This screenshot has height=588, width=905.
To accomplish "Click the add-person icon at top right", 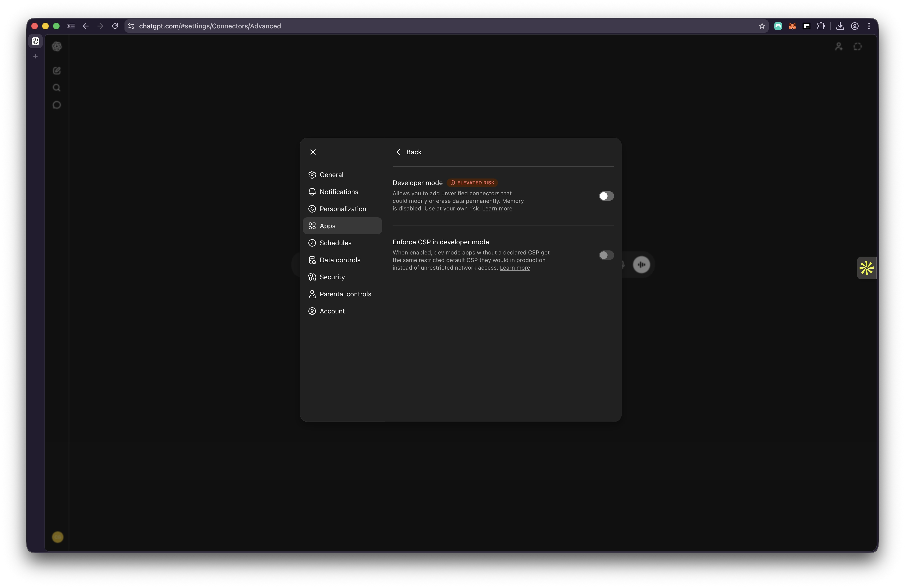I will pyautogui.click(x=838, y=46).
